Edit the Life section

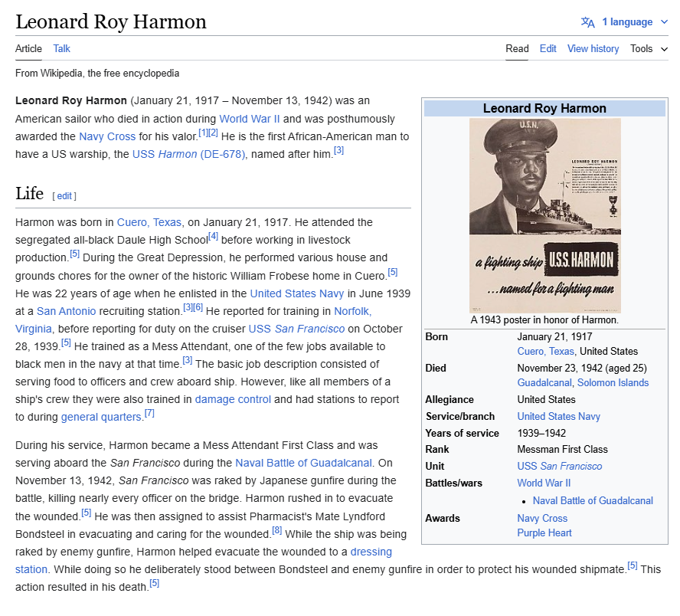pyautogui.click(x=64, y=196)
